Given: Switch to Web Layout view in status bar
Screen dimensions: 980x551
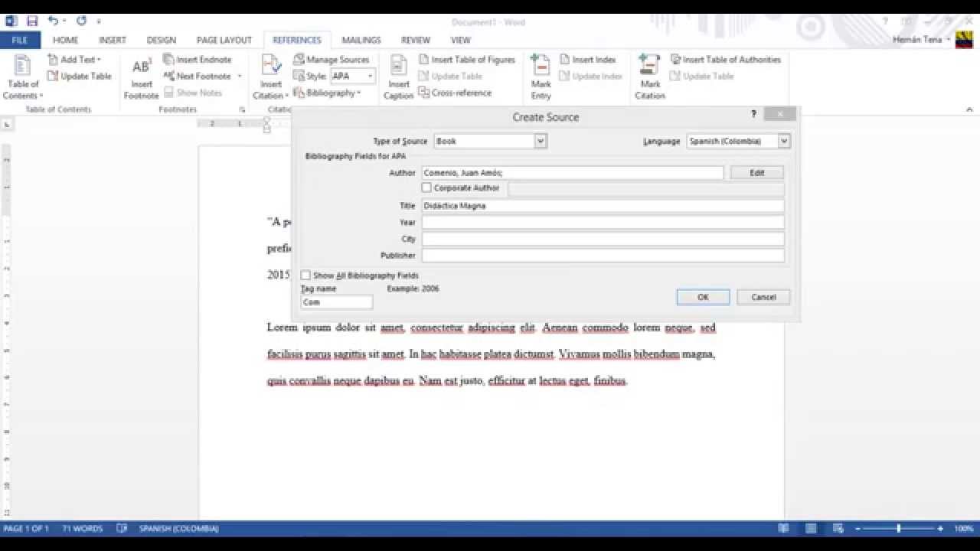Looking at the screenshot, I should pyautogui.click(x=838, y=528).
